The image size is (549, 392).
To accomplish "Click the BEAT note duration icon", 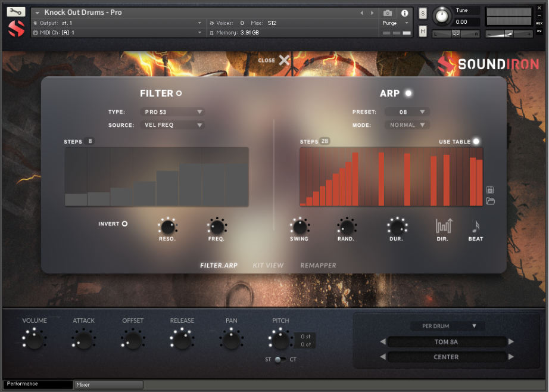I will [475, 225].
